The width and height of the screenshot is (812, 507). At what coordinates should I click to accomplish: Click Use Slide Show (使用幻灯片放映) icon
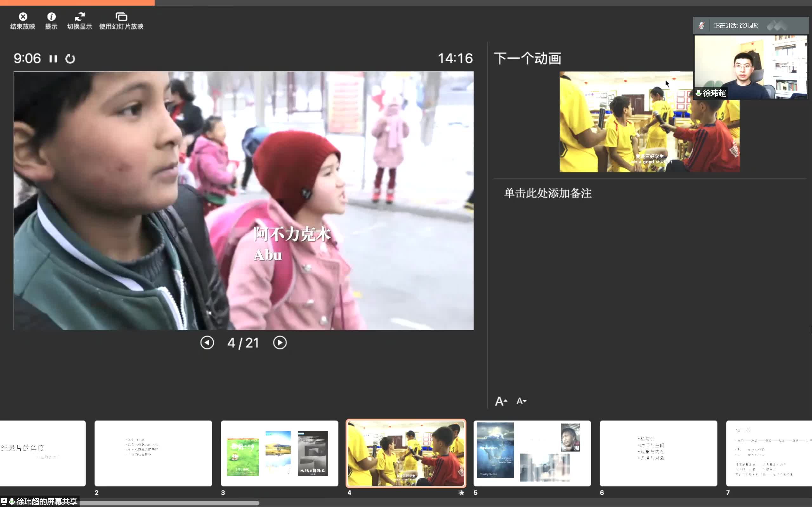(121, 17)
